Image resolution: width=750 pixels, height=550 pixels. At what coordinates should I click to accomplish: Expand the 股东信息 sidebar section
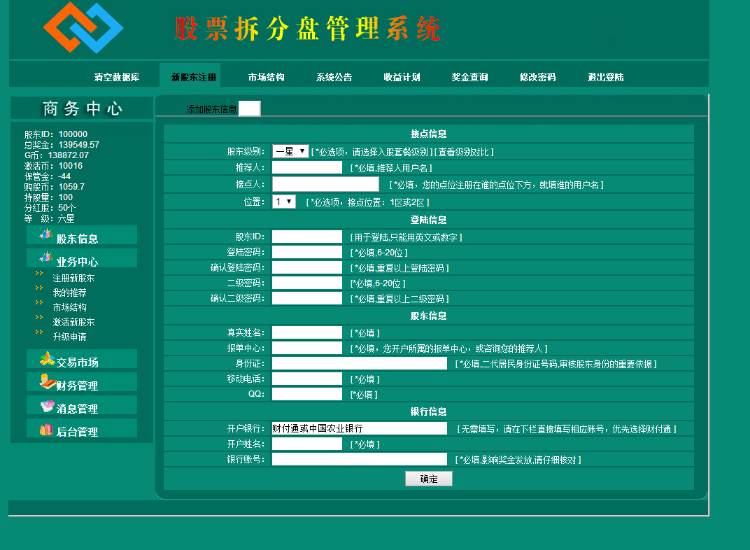[82, 236]
